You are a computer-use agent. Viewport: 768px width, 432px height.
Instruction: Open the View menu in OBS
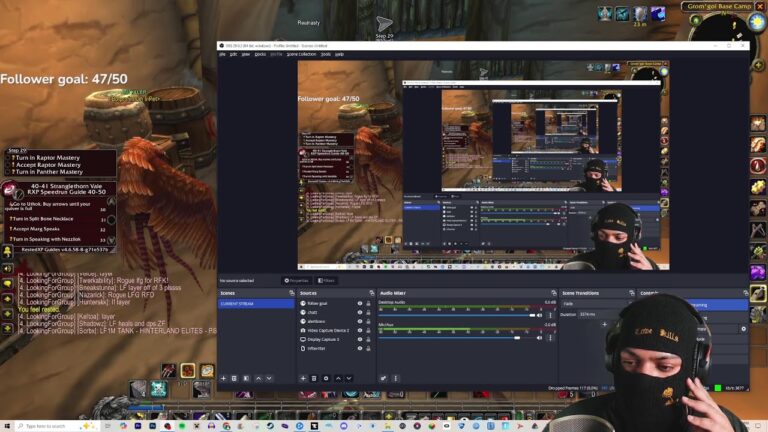pyautogui.click(x=246, y=54)
